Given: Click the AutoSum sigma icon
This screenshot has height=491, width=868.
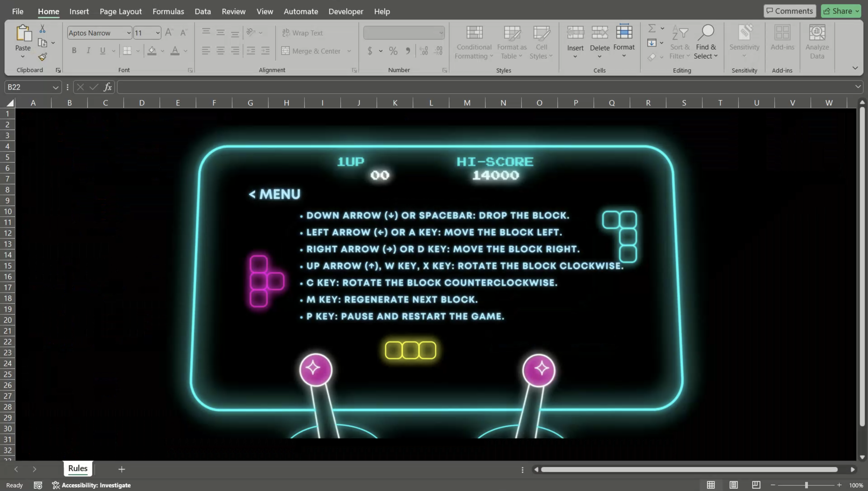Looking at the screenshot, I should [652, 29].
